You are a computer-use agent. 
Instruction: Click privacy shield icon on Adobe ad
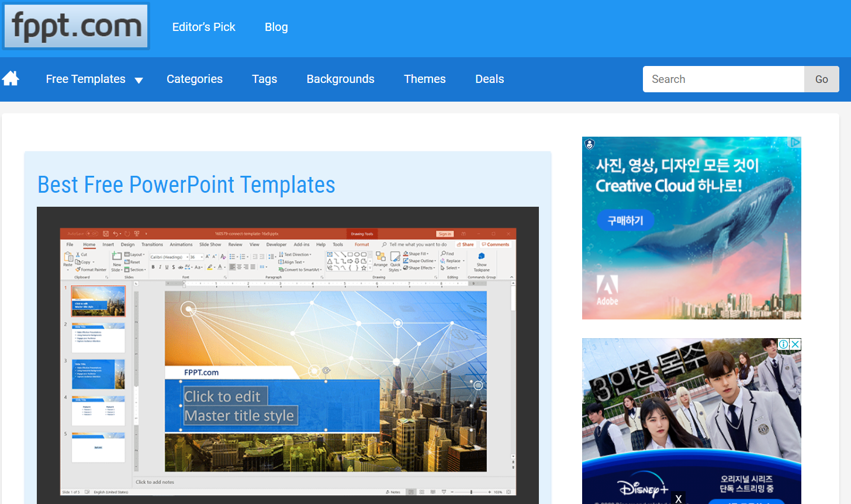coord(590,144)
